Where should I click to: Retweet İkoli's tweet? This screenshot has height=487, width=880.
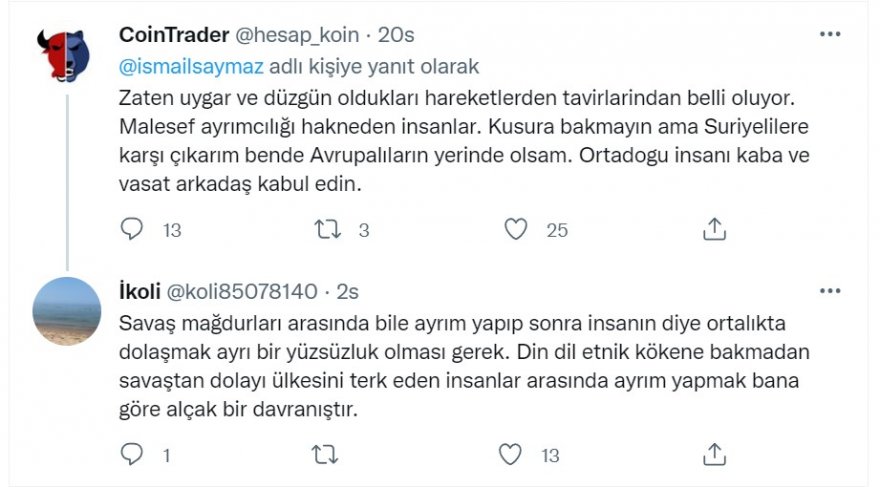pyautogui.click(x=325, y=455)
